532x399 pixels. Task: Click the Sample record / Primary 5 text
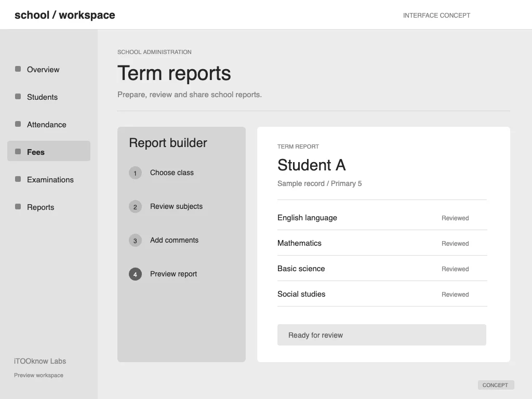(320, 183)
